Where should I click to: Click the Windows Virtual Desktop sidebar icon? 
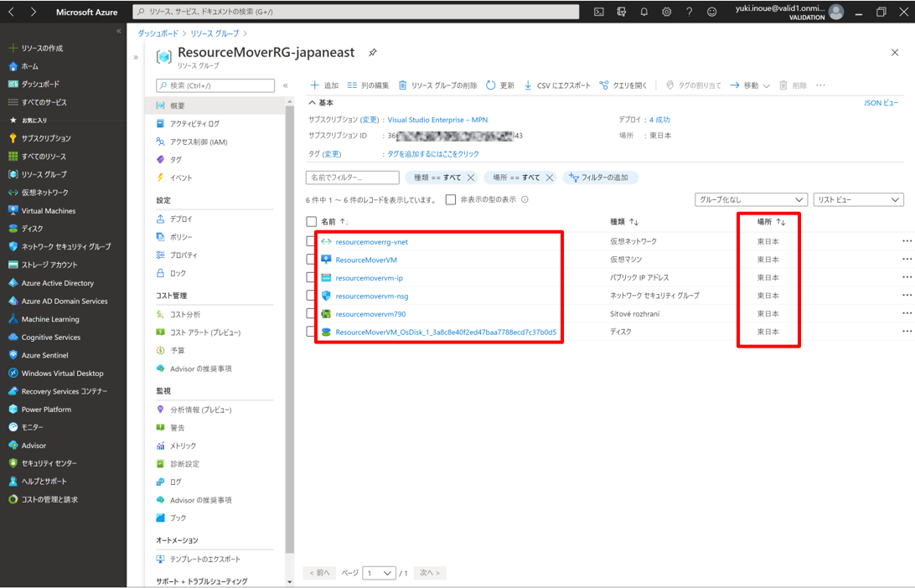point(13,373)
